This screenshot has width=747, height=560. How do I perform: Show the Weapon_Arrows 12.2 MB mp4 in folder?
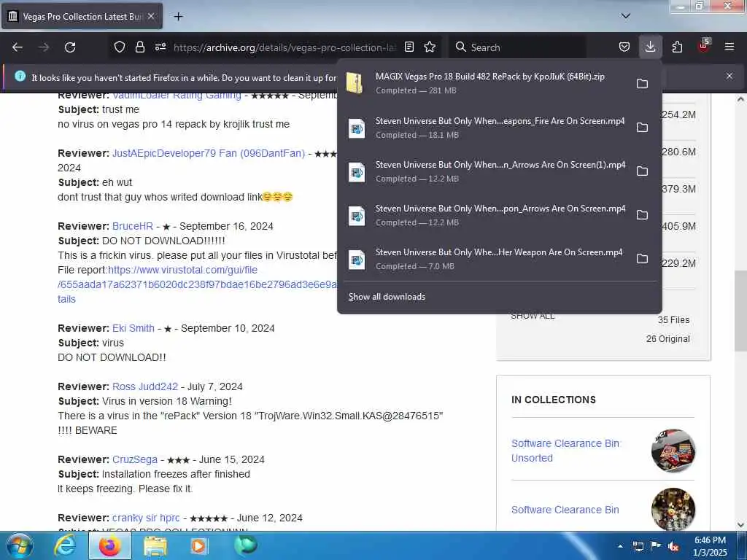[x=642, y=215]
